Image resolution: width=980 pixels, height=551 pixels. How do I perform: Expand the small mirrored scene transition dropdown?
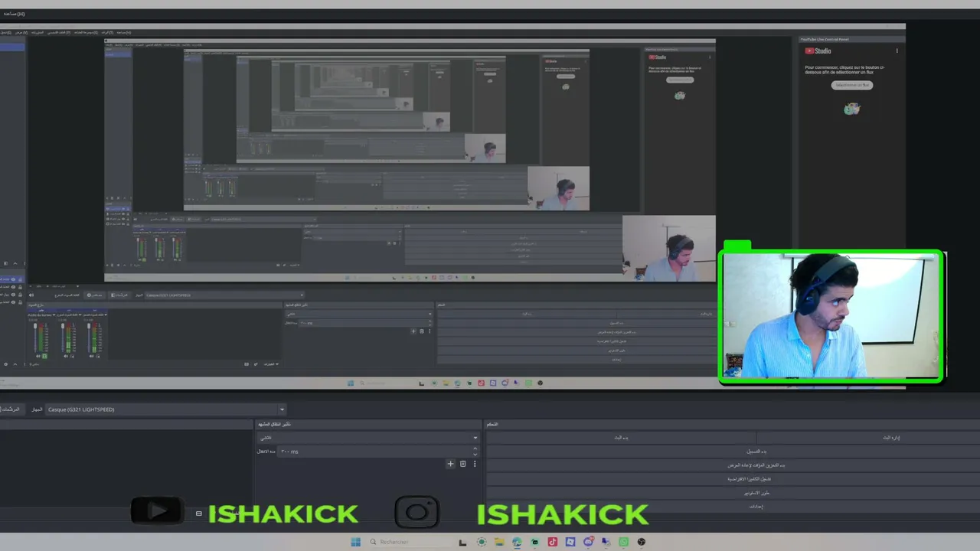(x=358, y=314)
